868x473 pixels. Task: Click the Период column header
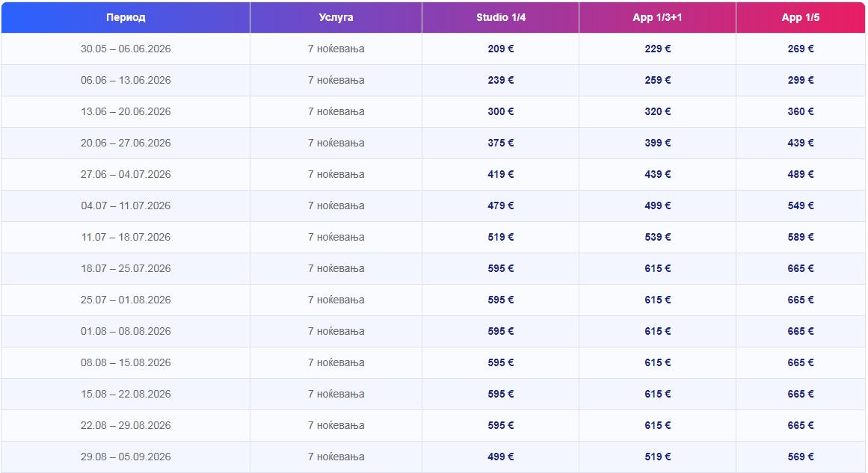point(126,17)
